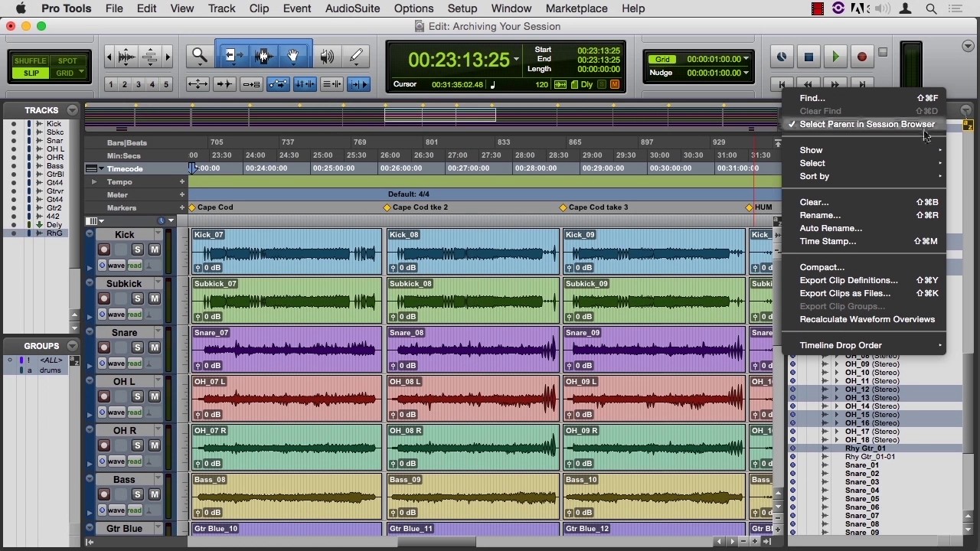Open main counter format dropdown

tap(517, 60)
